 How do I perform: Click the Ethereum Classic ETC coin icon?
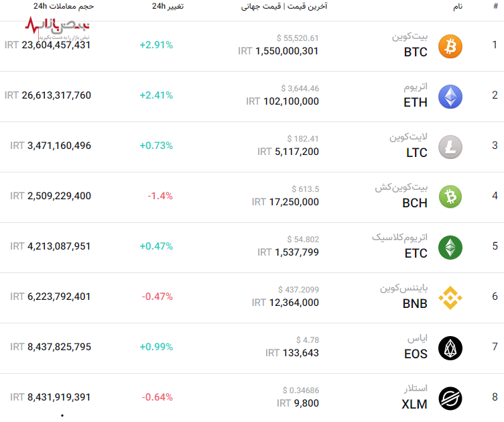point(450,248)
